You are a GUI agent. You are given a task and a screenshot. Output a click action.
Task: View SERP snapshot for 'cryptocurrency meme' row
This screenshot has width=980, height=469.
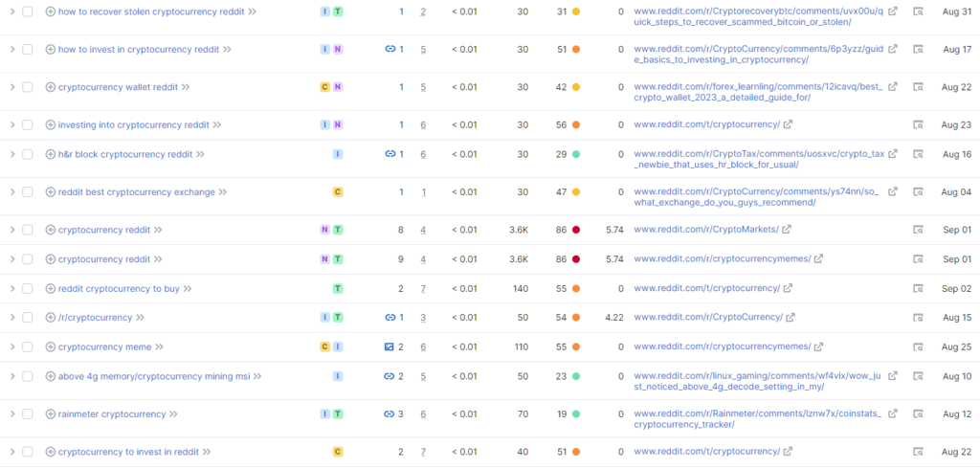click(x=918, y=346)
